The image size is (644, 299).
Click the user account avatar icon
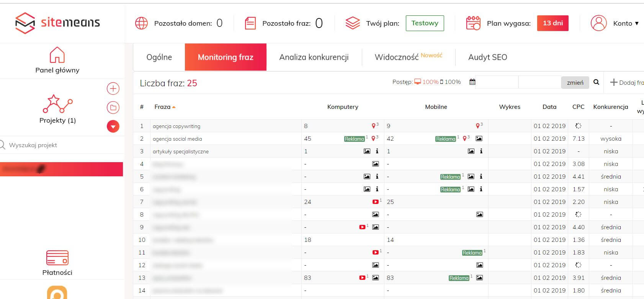[598, 23]
